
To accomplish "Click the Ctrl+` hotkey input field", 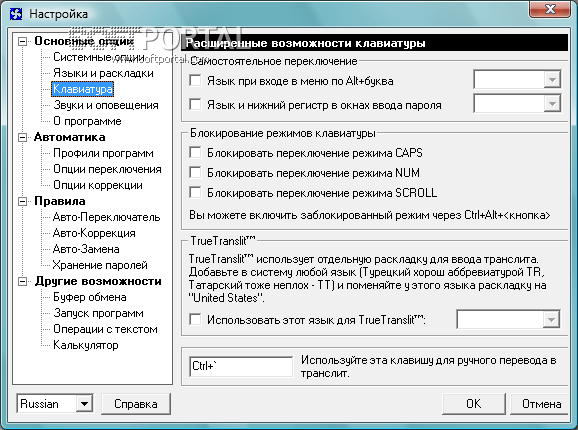I will (241, 366).
